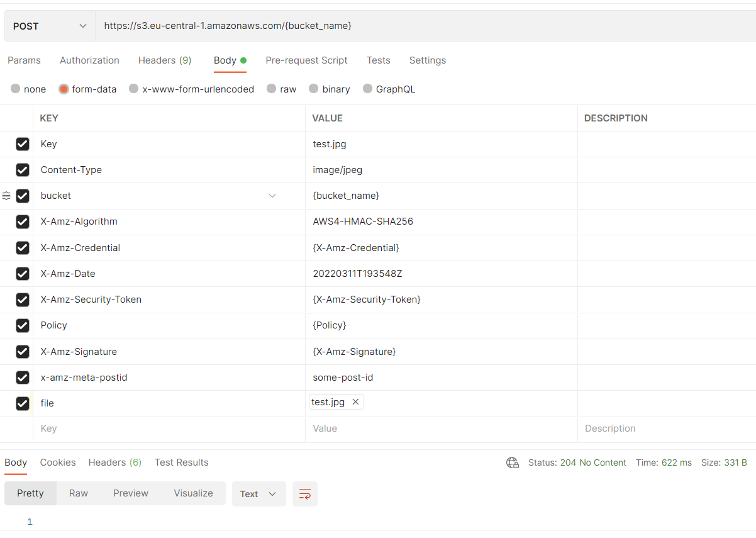Uncheck the X-Amz-Algorithm row
Viewport: 756px width, 538px height.
23,221
